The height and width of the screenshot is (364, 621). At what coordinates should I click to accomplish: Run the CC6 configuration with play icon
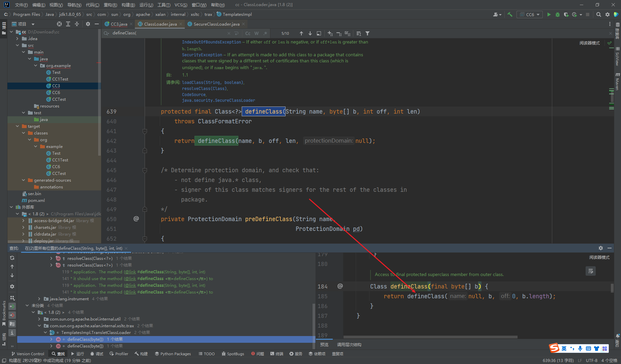coord(549,14)
